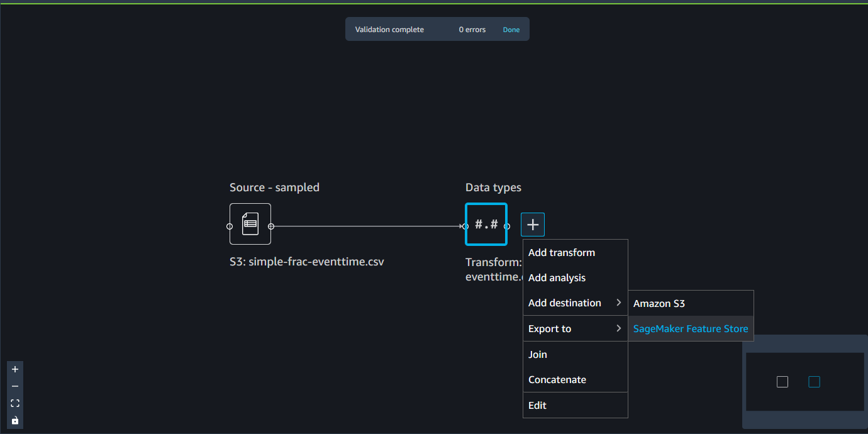This screenshot has width=868, height=434.
Task: Select the S3 source file node
Action: [250, 224]
